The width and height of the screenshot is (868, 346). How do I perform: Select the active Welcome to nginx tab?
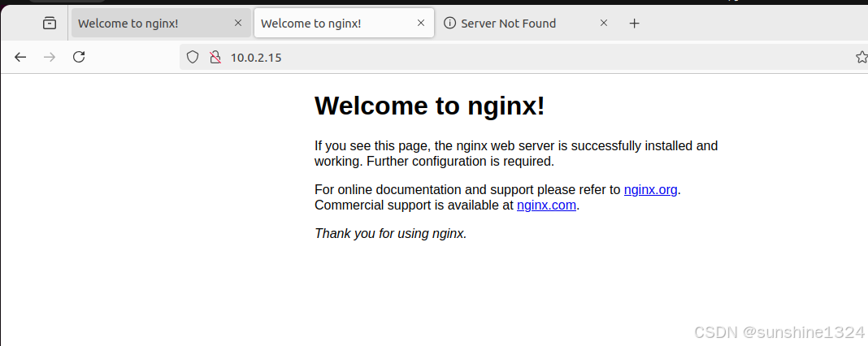(x=344, y=24)
